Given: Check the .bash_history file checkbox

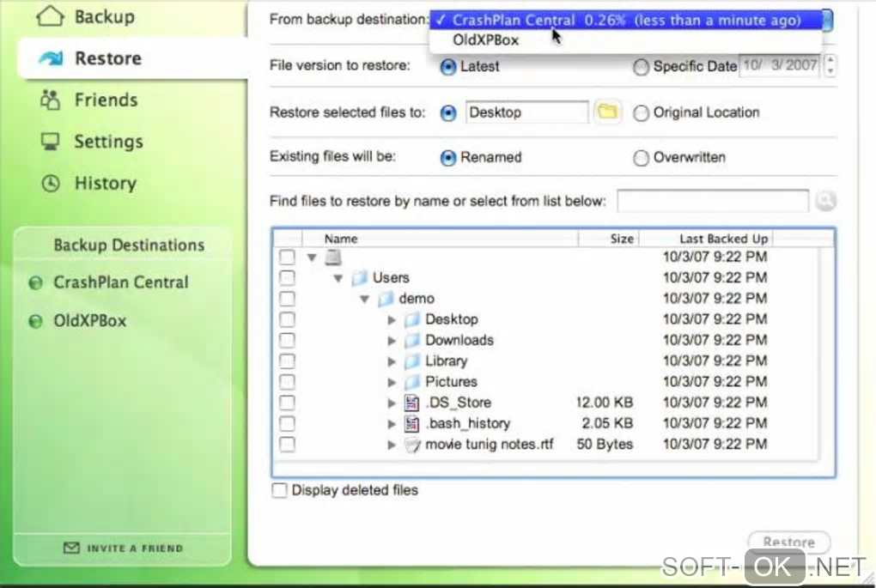Looking at the screenshot, I should pyautogui.click(x=287, y=424).
